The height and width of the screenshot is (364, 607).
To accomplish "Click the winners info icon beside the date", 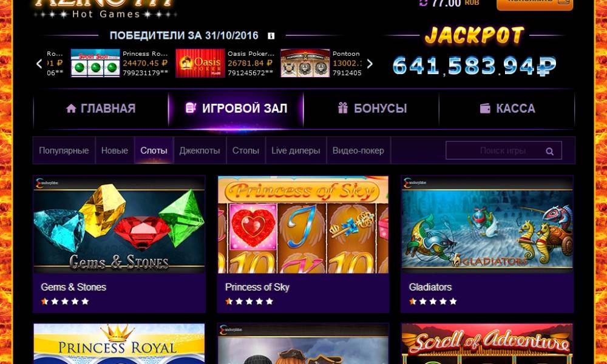I will [x=271, y=36].
